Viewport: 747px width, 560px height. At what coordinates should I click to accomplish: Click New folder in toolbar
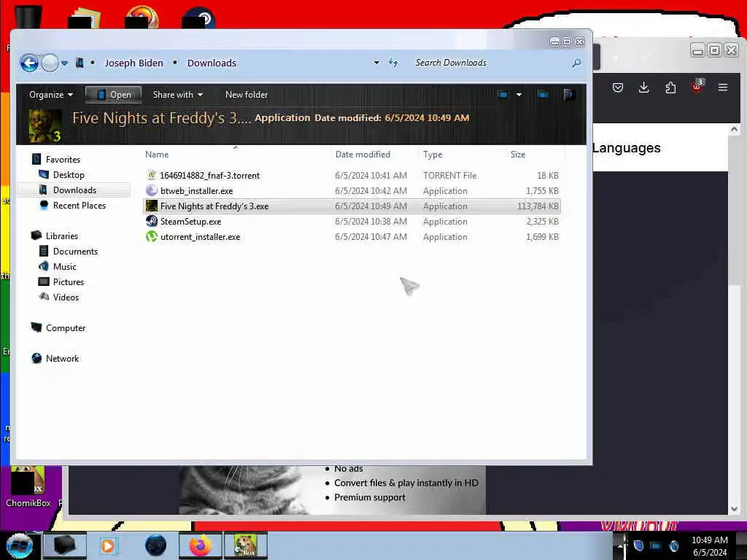point(247,94)
